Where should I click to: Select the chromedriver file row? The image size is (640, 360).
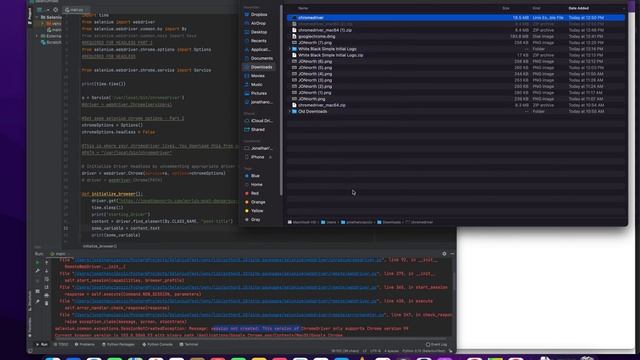coord(456,18)
